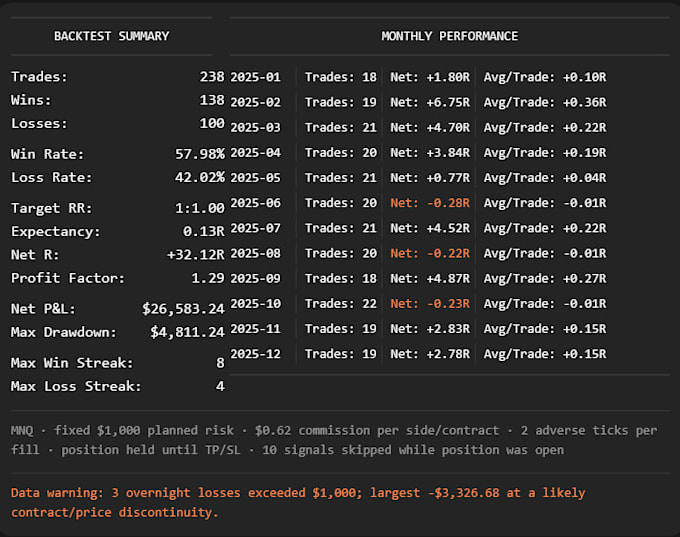Click Net: +3.84R in the April row

coord(430,153)
